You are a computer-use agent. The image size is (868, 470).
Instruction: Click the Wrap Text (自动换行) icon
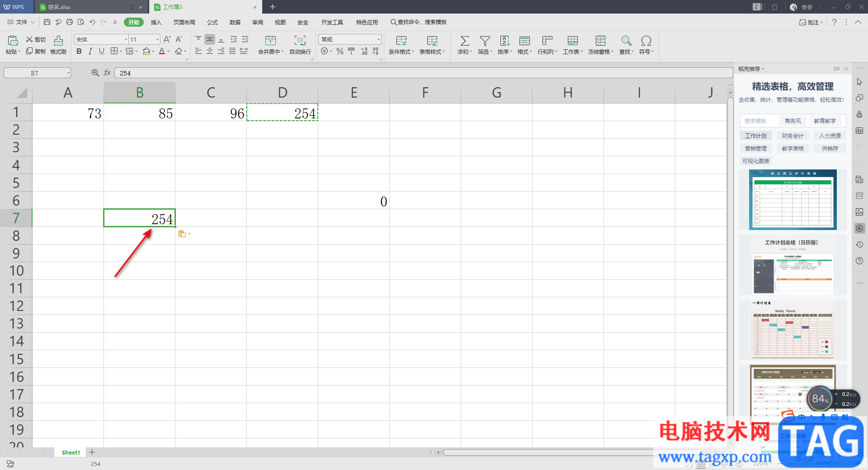tap(300, 41)
